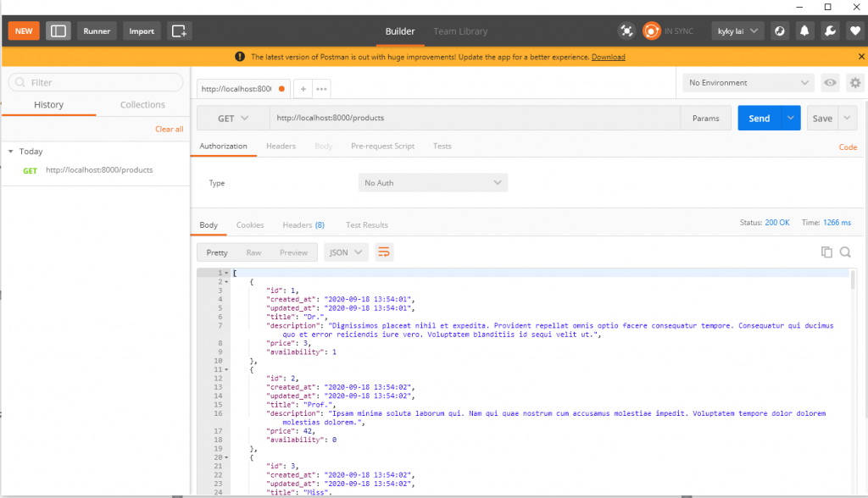Open the interceptor/proxy capture icon
The image size is (868, 498).
click(x=626, y=31)
